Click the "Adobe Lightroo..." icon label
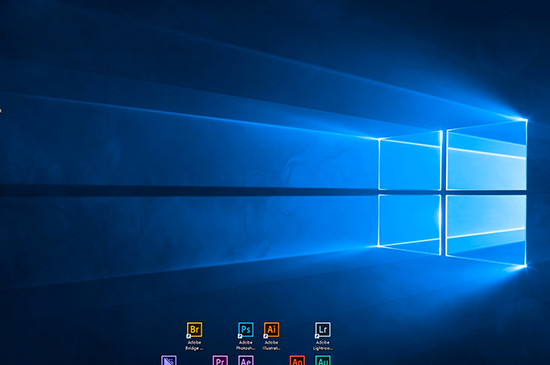The width and height of the screenshot is (550, 365). [x=323, y=345]
